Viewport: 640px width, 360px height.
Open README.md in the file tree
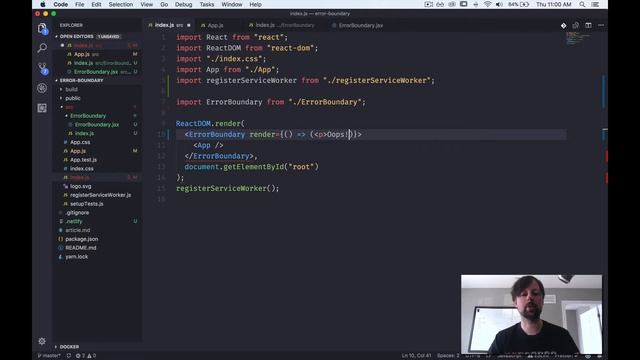pyautogui.click(x=98, y=248)
